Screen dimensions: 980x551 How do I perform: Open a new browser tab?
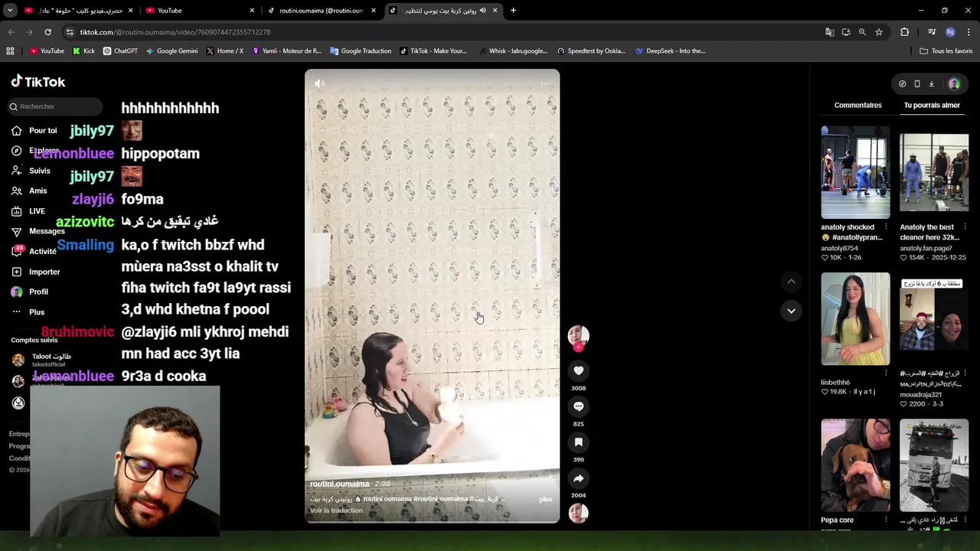pos(513,11)
